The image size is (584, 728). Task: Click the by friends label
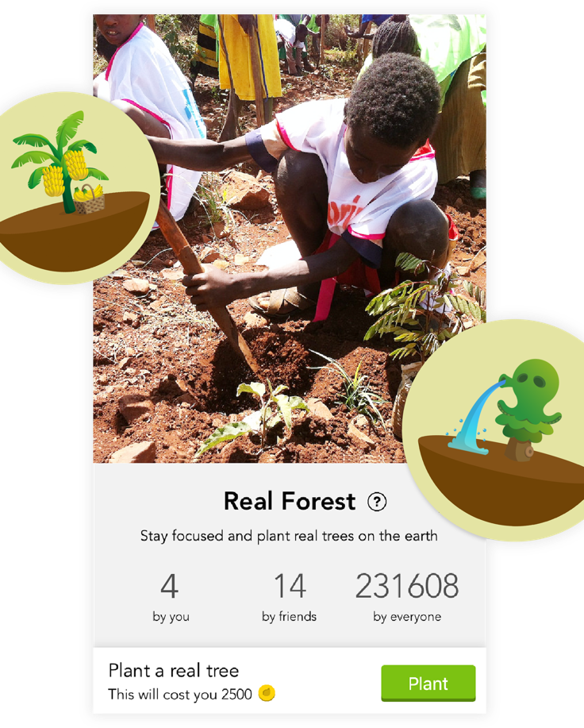[289, 617]
